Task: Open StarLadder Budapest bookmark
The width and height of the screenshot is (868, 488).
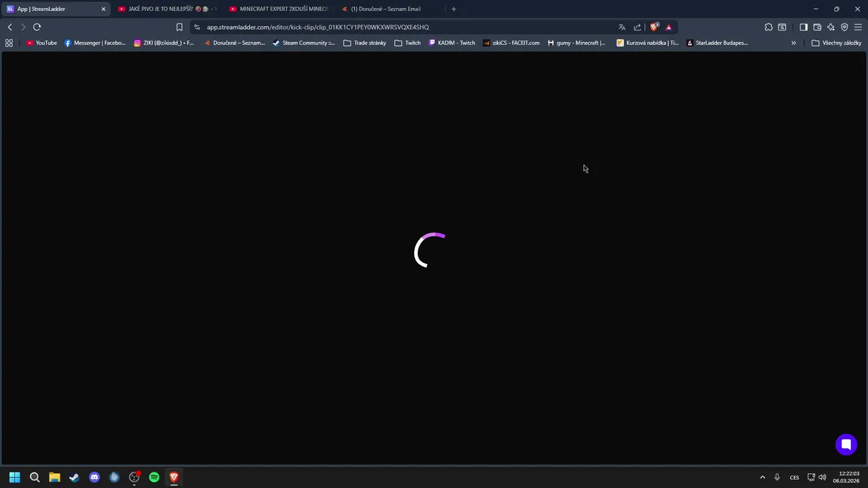Action: 717,43
